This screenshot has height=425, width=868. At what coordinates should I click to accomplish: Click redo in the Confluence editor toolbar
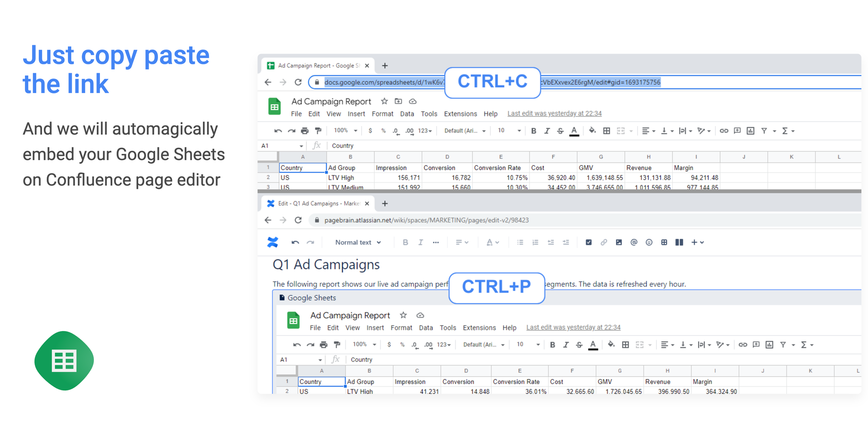coord(310,242)
